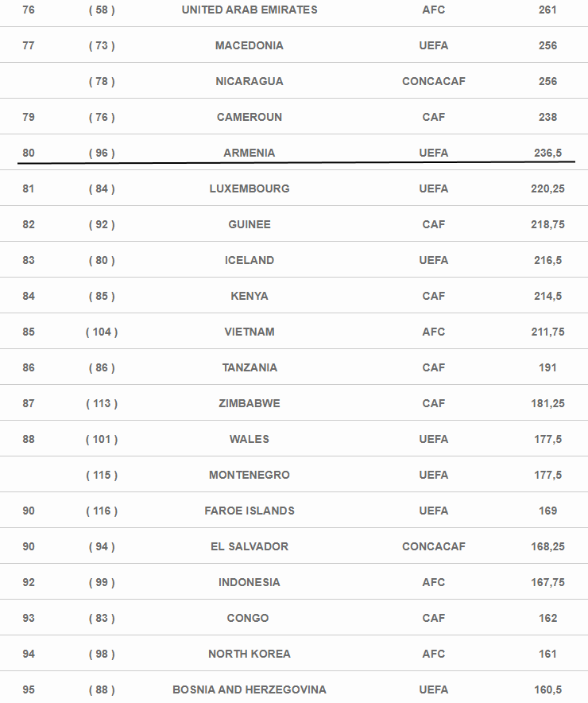Click the WALES team name
Viewport: 588px width, 703px height.
click(x=250, y=439)
